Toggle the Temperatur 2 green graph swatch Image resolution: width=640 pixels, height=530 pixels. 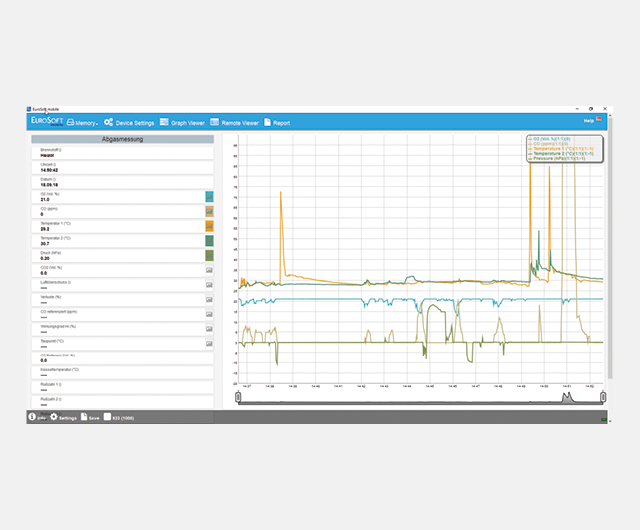210,241
